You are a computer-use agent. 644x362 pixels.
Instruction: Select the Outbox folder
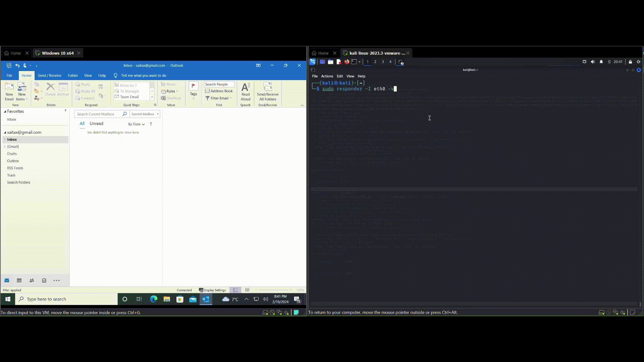tap(13, 161)
